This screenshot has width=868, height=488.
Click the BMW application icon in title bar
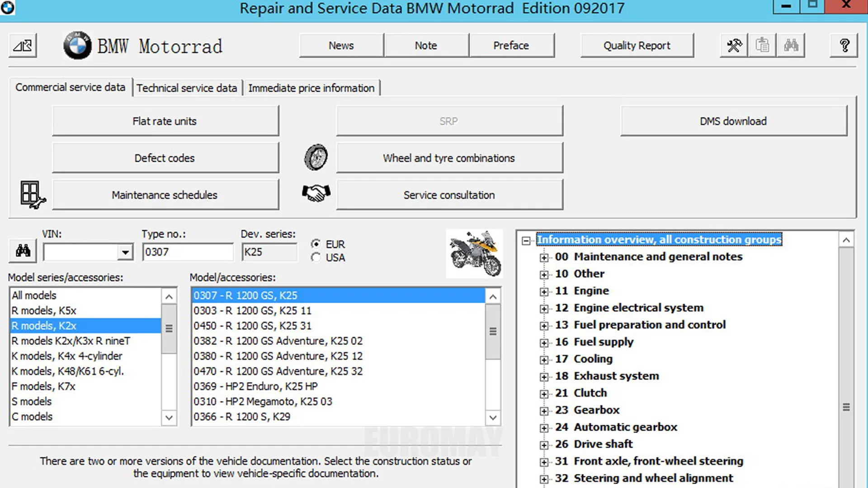[7, 7]
